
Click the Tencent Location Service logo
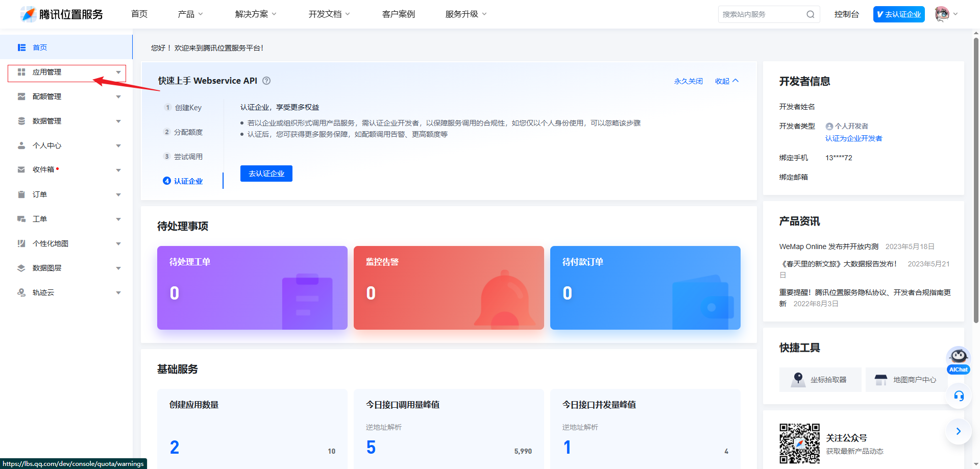62,14
